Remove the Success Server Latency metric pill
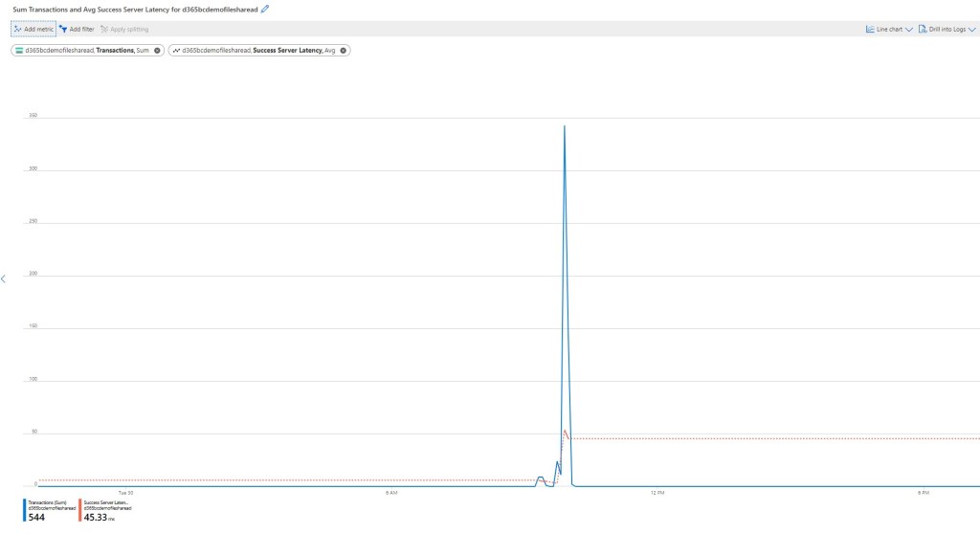 (x=343, y=50)
